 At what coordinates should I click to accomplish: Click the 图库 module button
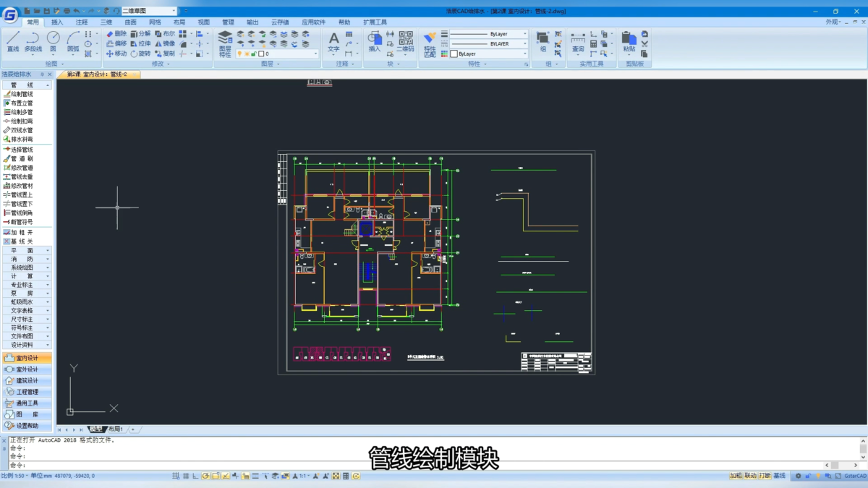(x=27, y=415)
